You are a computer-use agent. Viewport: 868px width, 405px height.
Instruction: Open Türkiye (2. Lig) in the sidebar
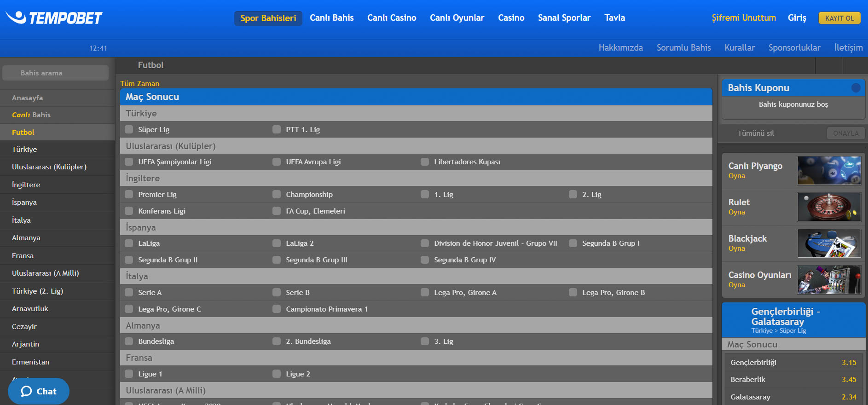coord(58,291)
